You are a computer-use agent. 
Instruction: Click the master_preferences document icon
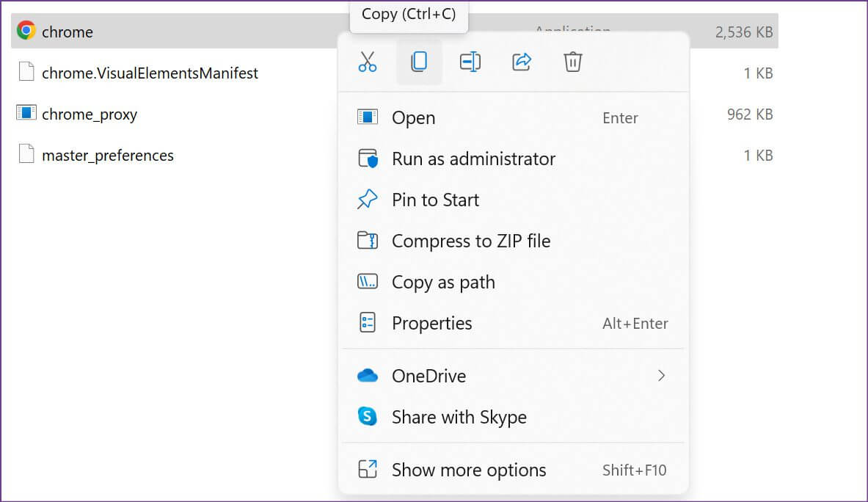[26, 154]
